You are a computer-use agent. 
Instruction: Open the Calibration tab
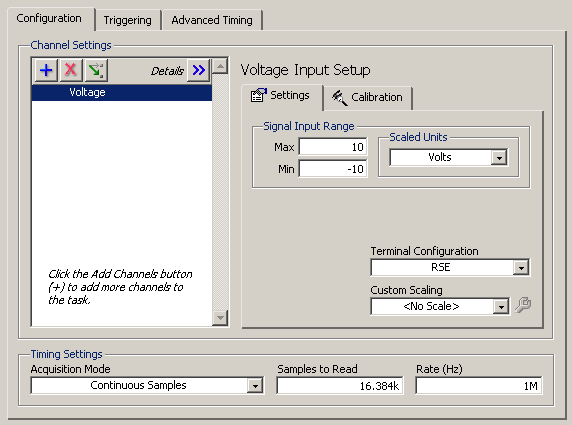coord(368,98)
